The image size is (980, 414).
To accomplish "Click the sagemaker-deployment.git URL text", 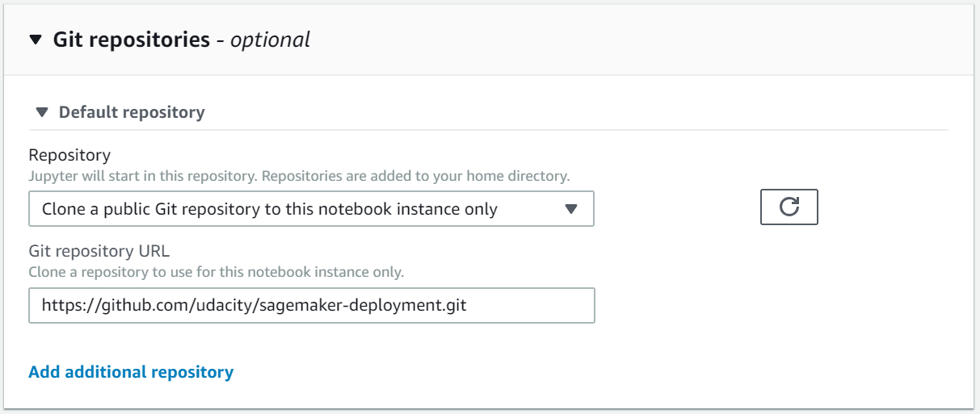I will (x=375, y=306).
